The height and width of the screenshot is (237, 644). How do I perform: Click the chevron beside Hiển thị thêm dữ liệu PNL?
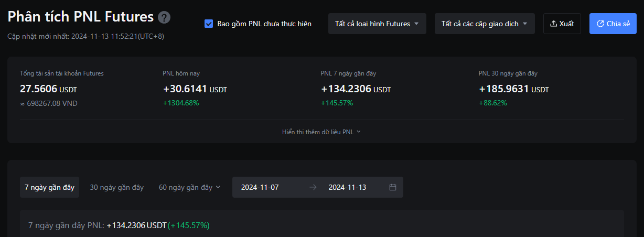pyautogui.click(x=359, y=132)
